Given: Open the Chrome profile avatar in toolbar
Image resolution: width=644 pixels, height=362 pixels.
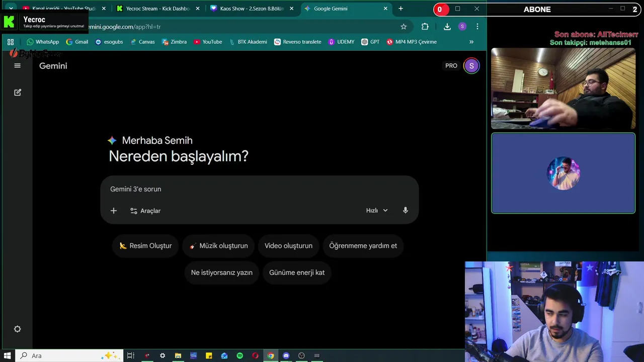Looking at the screenshot, I should [462, 27].
